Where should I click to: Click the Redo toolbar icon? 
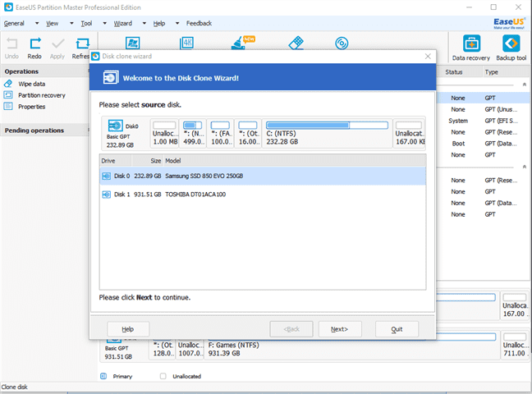(x=35, y=44)
